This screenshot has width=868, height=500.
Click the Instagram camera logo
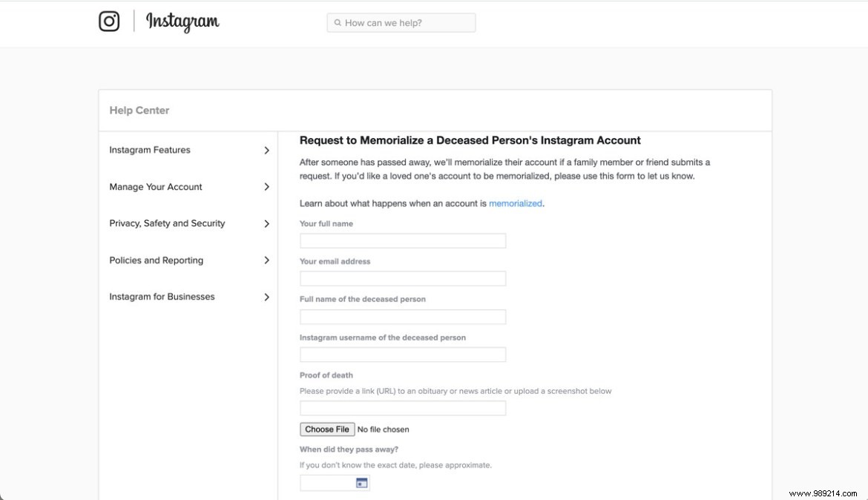click(x=109, y=22)
